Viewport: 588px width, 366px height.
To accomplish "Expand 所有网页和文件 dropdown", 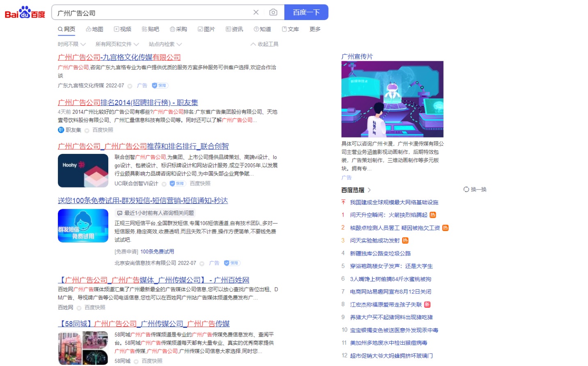I will coord(117,44).
